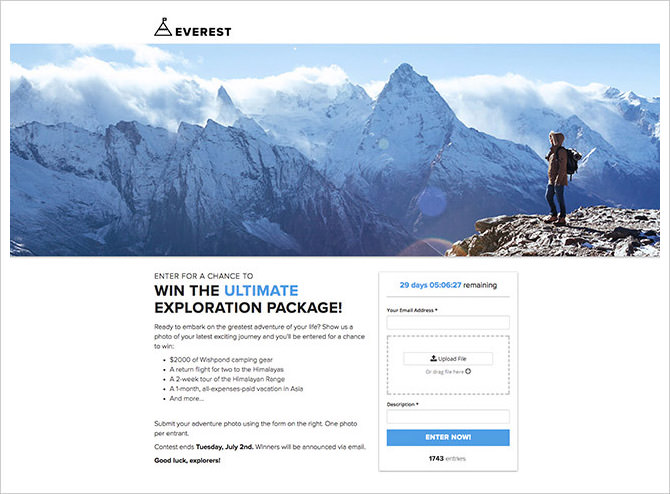Click the bold Tuesday, July 2nd date text
Viewport: 670px width, 494px height.
coord(224,447)
